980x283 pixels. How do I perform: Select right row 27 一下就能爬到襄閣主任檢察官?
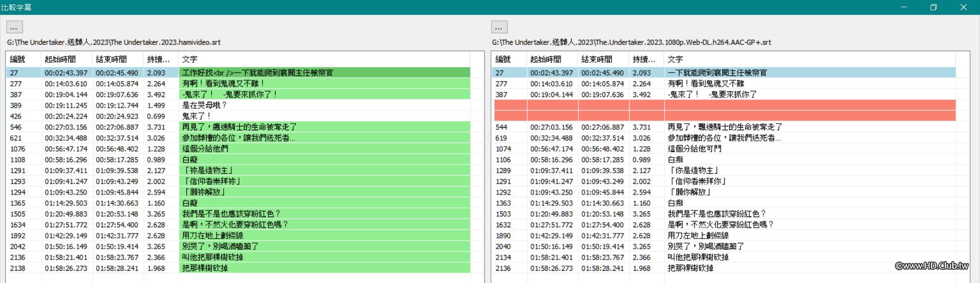coord(717,73)
